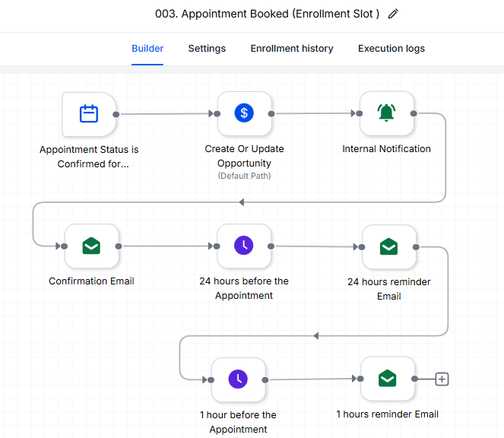Click output port of 1 hour before Appointment

pos(265,380)
